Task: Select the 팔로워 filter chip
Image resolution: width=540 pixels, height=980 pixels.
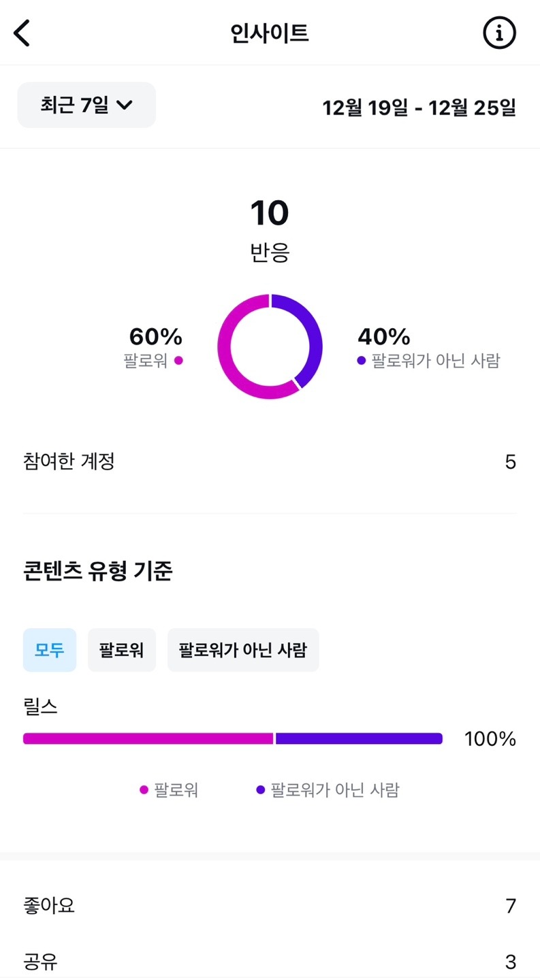Action: click(122, 650)
